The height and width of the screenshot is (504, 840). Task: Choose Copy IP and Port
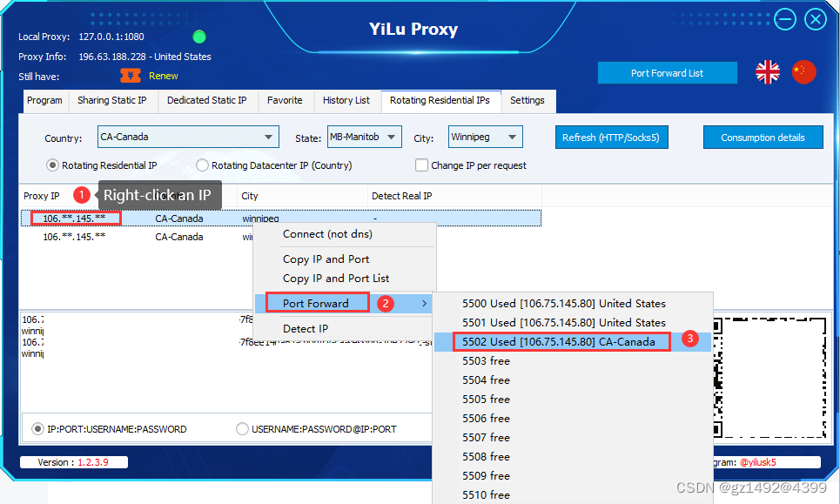pos(345,259)
